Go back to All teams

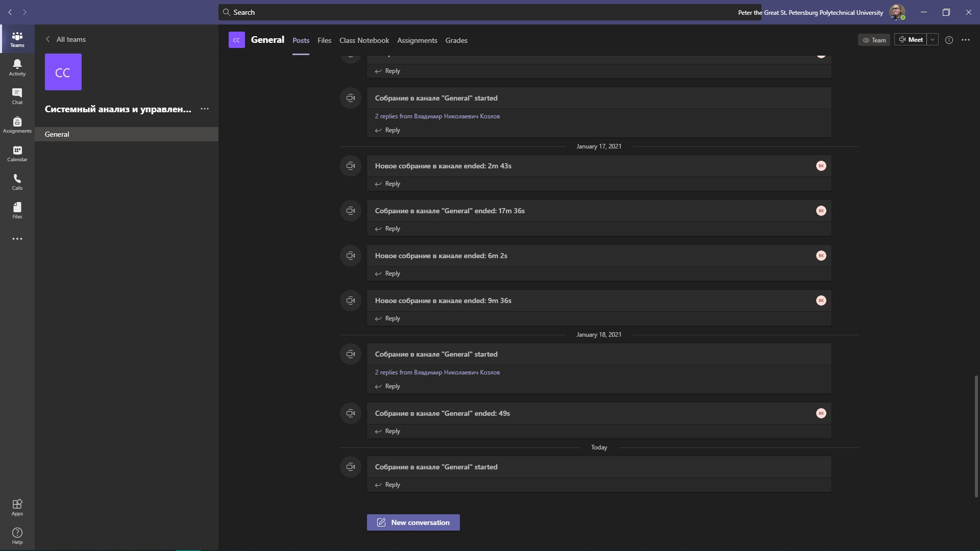pyautogui.click(x=66, y=39)
